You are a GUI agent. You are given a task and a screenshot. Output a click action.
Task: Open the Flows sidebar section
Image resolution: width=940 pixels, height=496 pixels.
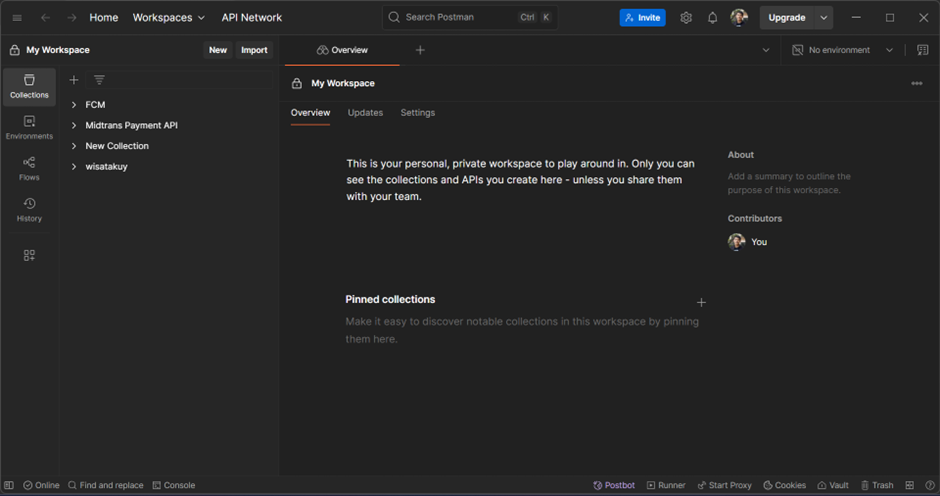[x=29, y=169]
